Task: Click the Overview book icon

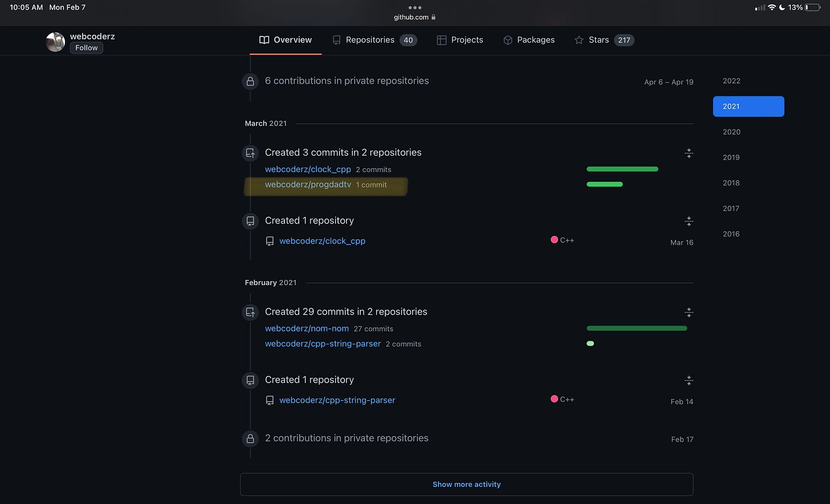Action: [x=264, y=40]
